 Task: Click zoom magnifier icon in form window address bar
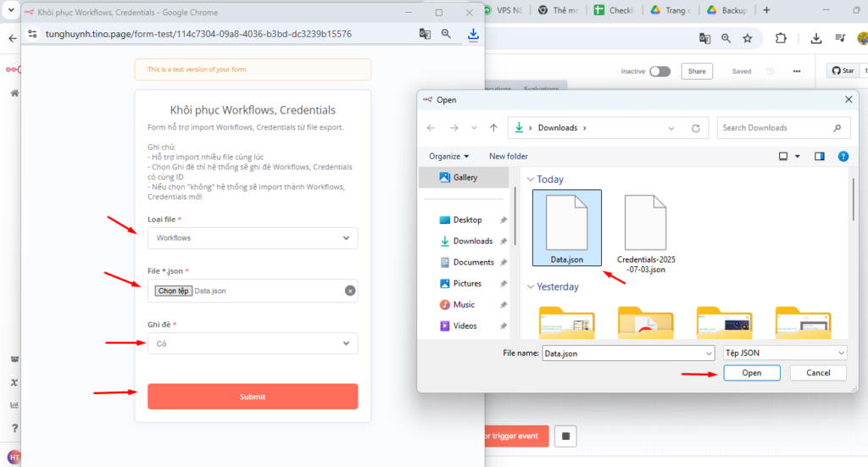(446, 34)
